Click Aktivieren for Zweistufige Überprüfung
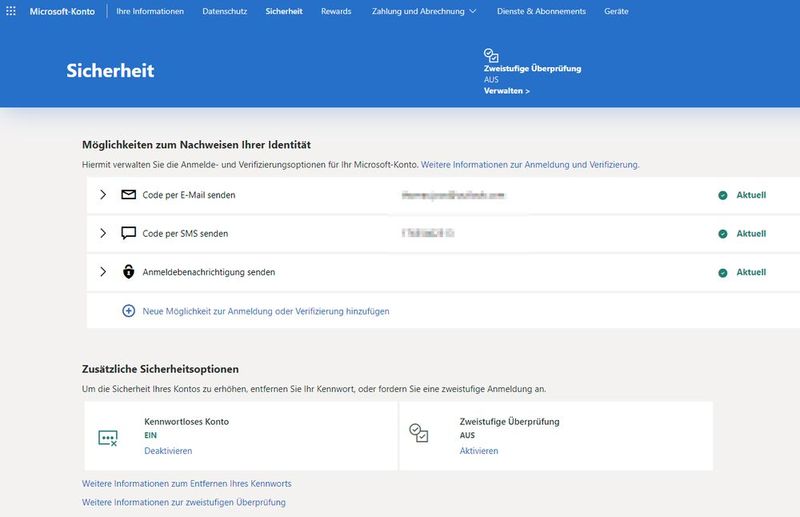The height and width of the screenshot is (517, 800). 479,451
